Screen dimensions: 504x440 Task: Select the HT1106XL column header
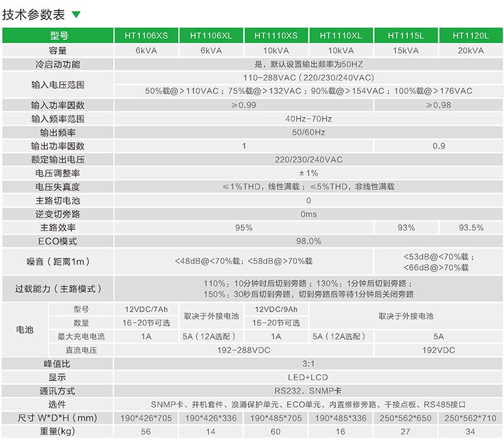[211, 36]
